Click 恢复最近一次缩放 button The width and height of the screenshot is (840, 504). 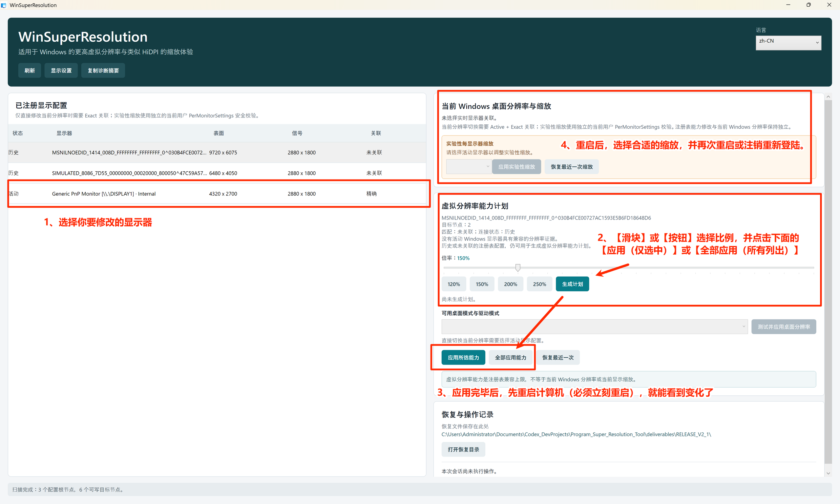click(572, 166)
